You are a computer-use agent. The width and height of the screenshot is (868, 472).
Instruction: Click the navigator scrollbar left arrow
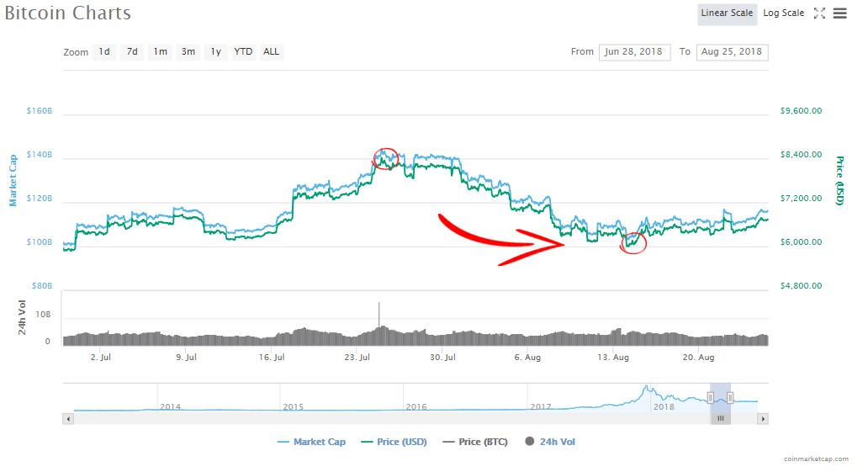(x=68, y=418)
